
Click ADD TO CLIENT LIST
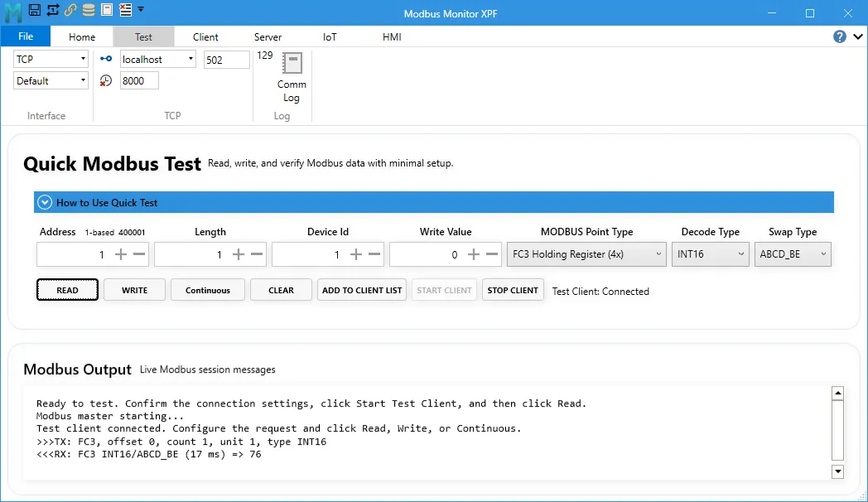(362, 290)
